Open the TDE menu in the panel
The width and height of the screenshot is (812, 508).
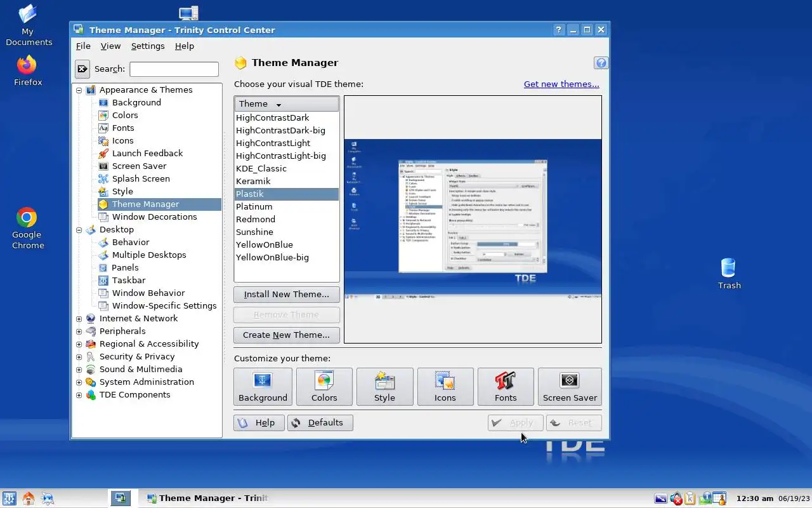click(x=9, y=498)
